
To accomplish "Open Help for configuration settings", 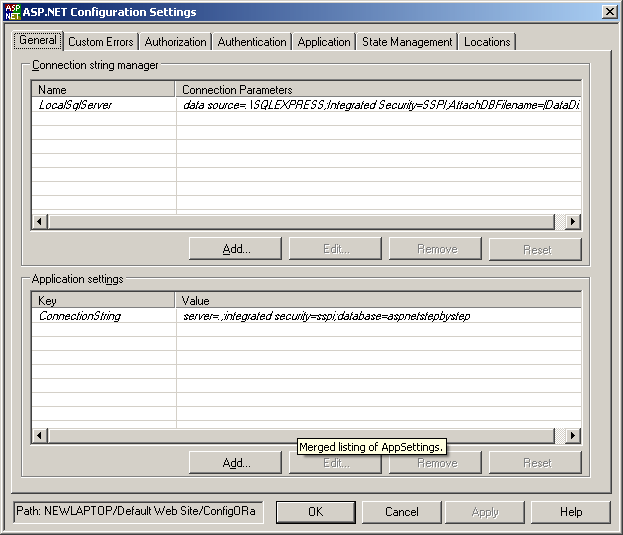I will pos(570,512).
